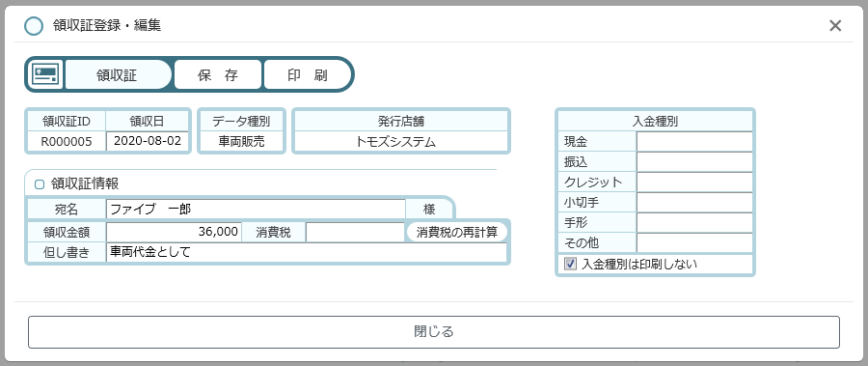Image resolution: width=868 pixels, height=366 pixels.
Task: Click the receipt ID value R000005
Action: pos(67,141)
